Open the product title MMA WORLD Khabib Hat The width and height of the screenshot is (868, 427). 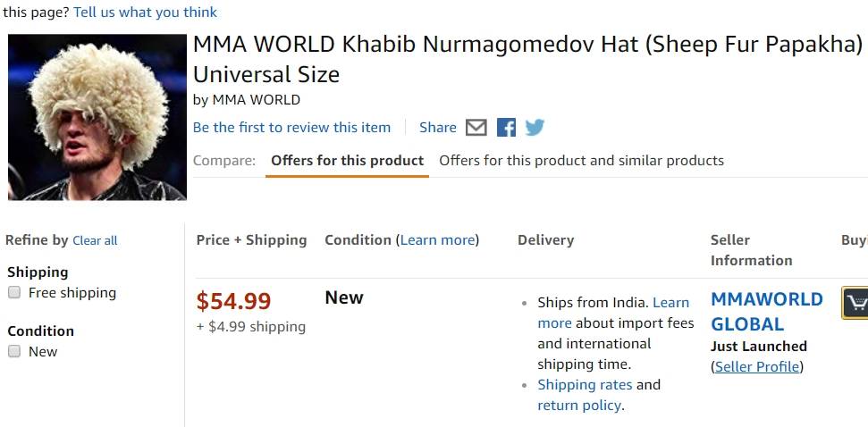coord(527,45)
